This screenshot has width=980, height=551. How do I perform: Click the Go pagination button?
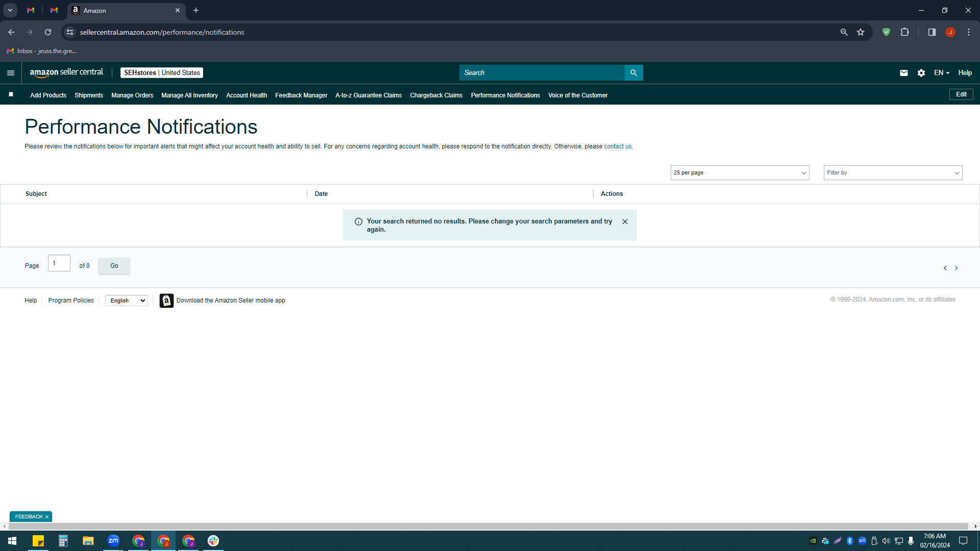(x=114, y=266)
